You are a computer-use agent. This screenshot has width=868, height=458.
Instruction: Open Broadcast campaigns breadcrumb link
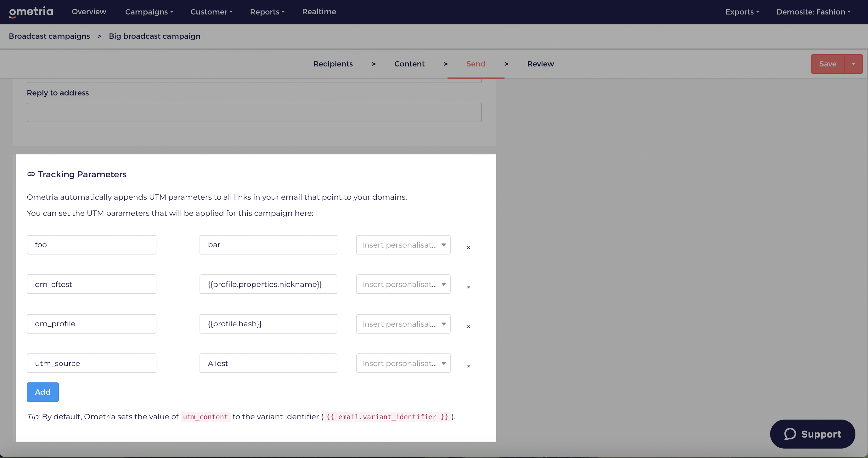pyautogui.click(x=49, y=36)
